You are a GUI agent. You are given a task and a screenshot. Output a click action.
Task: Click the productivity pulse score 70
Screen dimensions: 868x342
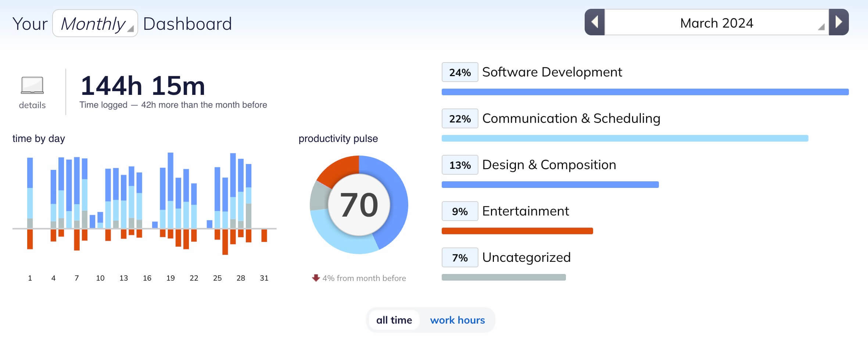(x=359, y=205)
